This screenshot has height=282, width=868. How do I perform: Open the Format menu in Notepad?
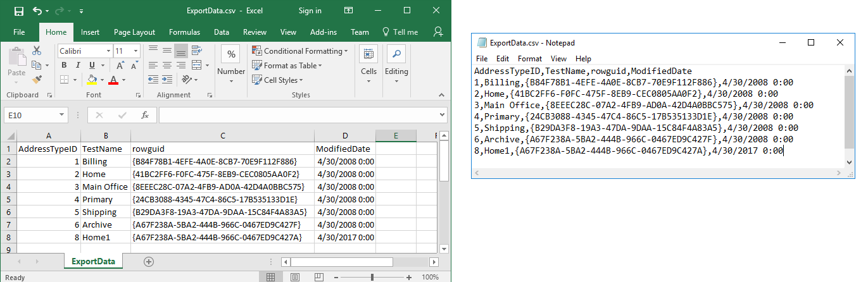(529, 59)
